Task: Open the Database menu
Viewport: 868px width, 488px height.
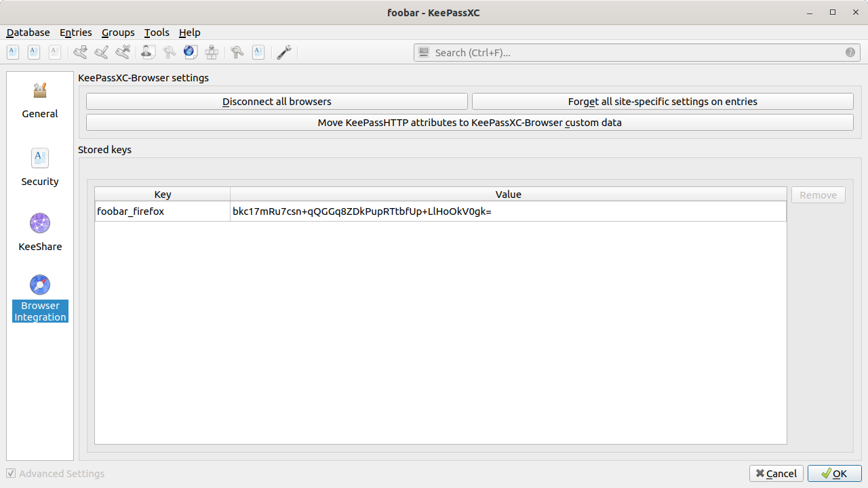Action: 28,33
